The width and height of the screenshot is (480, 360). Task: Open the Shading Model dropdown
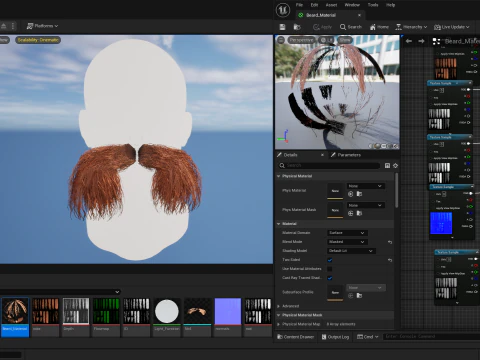[351, 251]
